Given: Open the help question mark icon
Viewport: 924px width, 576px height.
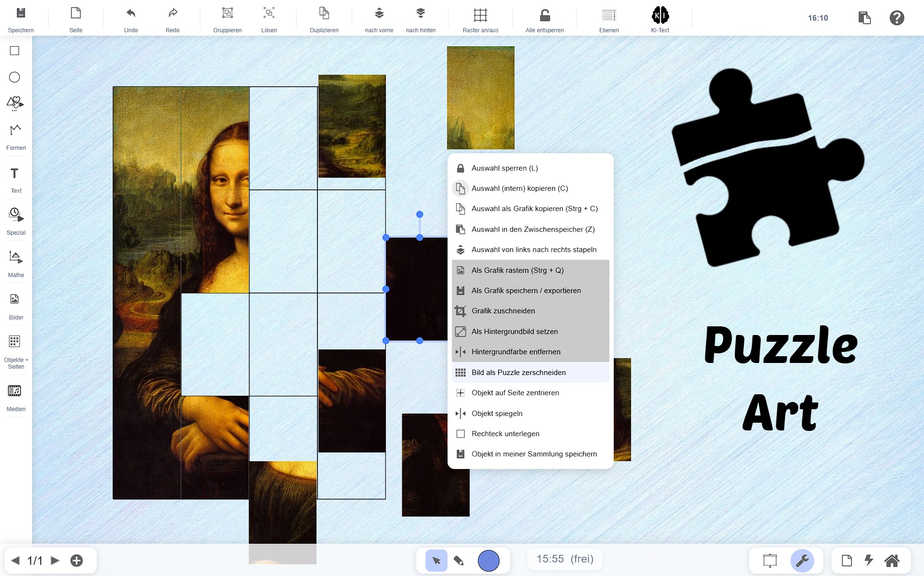Looking at the screenshot, I should 897,18.
